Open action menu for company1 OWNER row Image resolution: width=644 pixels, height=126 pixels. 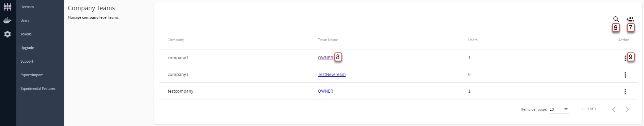click(x=625, y=58)
